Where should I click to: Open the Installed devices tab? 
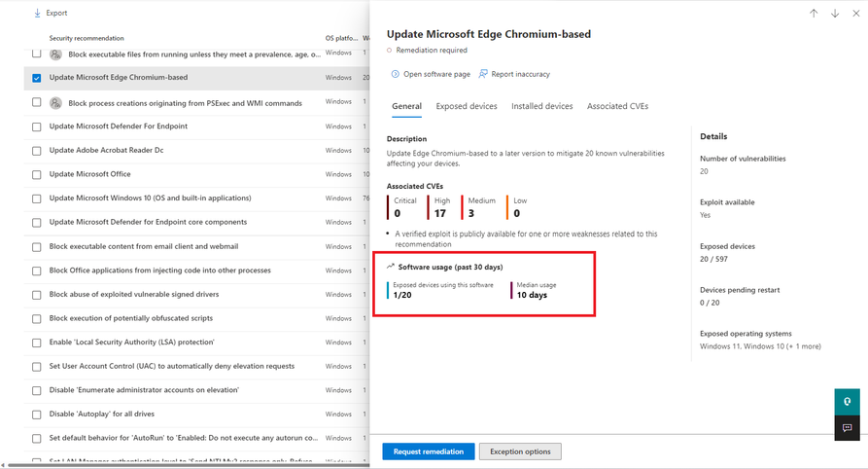(x=541, y=106)
